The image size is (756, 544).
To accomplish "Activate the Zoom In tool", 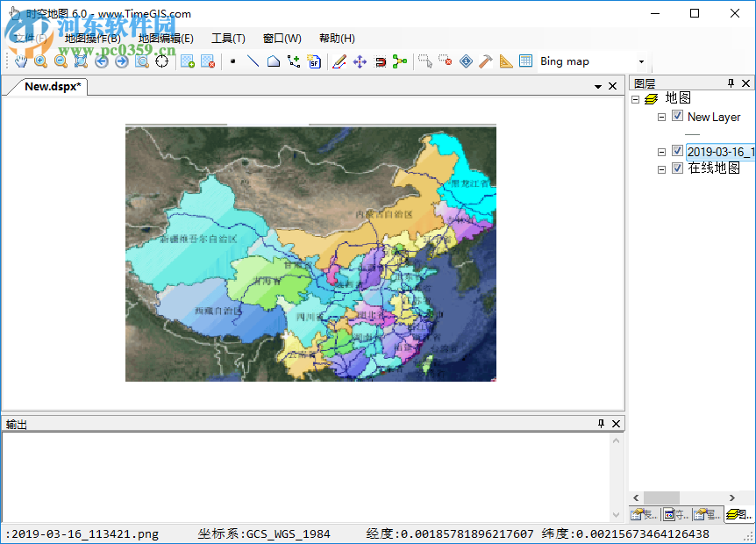I will point(40,61).
